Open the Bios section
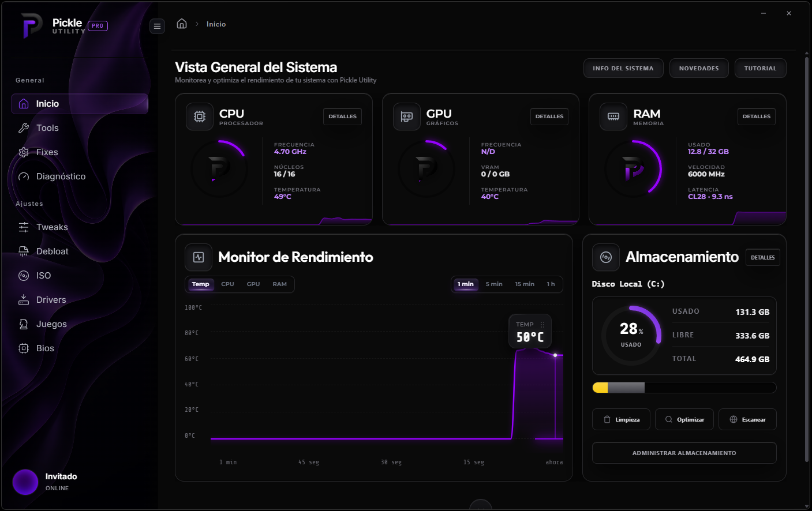 (80, 348)
